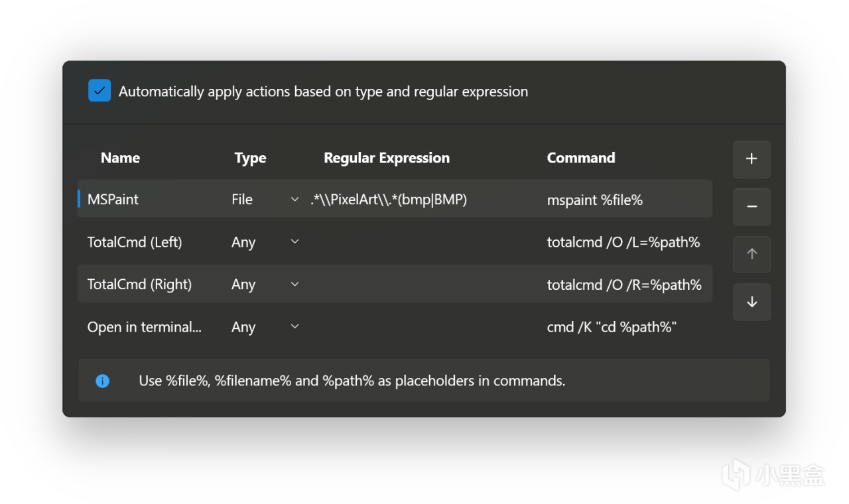Click the Name column header

(120, 158)
